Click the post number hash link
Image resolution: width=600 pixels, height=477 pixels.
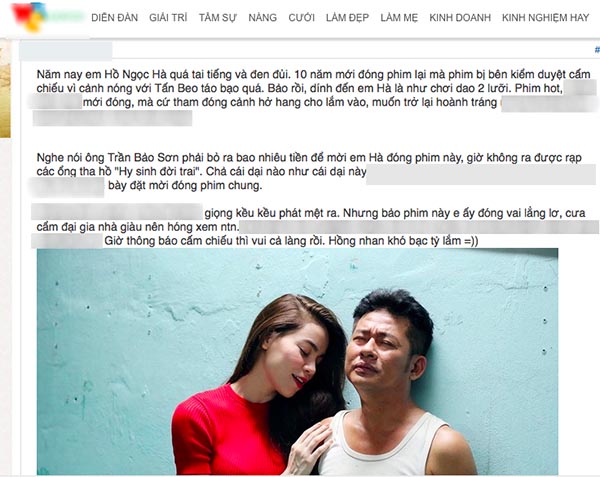[597, 50]
